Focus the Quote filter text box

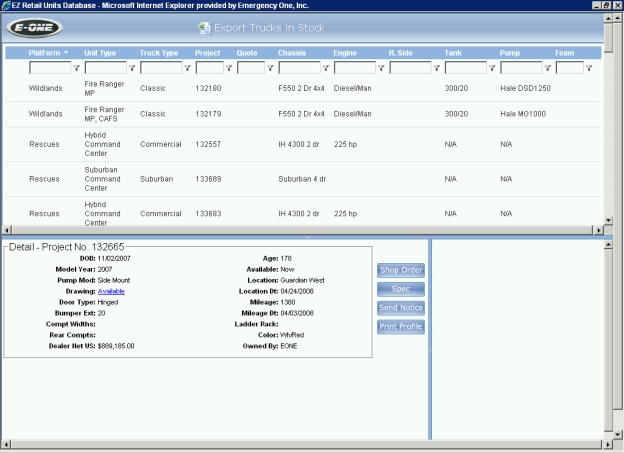251,68
